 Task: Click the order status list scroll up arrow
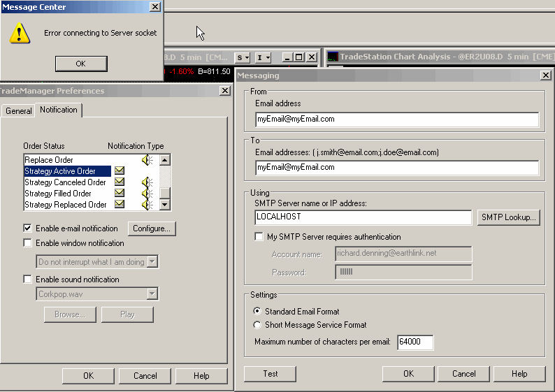(x=164, y=160)
